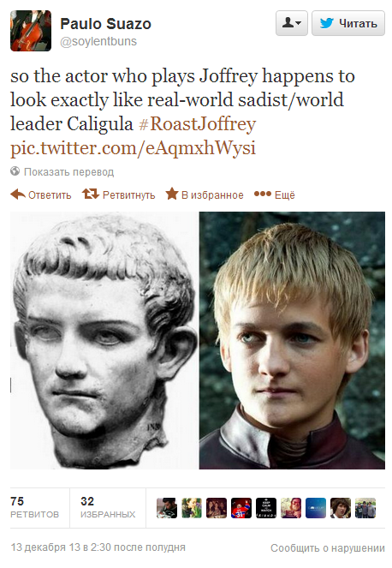Click the Читать follow button
Image resolution: width=392 pixels, height=568 pixels.
[x=348, y=23]
